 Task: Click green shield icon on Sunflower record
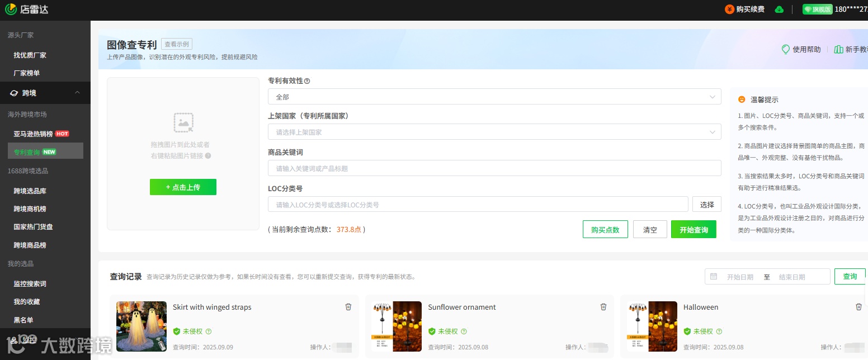coord(432,331)
